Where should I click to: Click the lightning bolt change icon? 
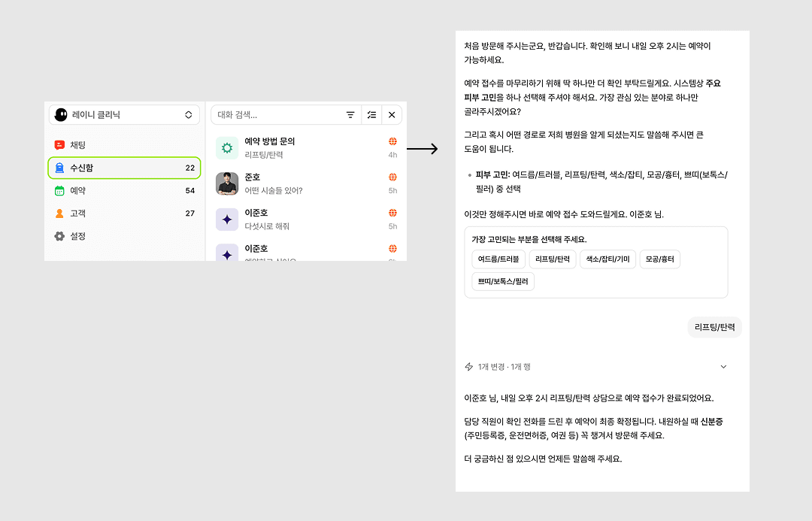coord(468,367)
